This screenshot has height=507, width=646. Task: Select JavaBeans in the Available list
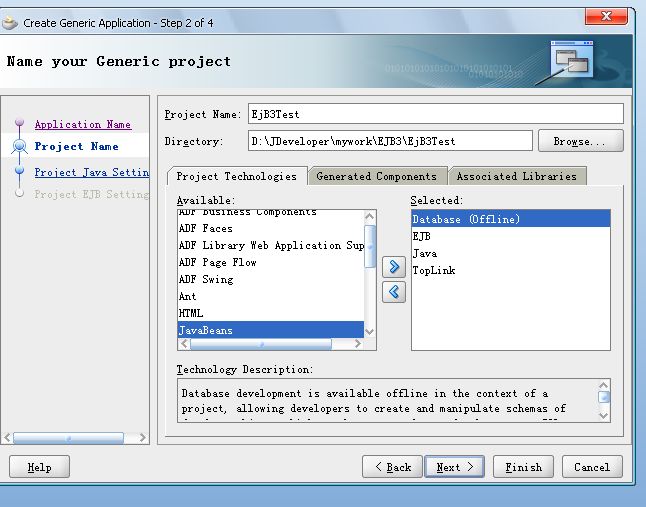click(271, 330)
